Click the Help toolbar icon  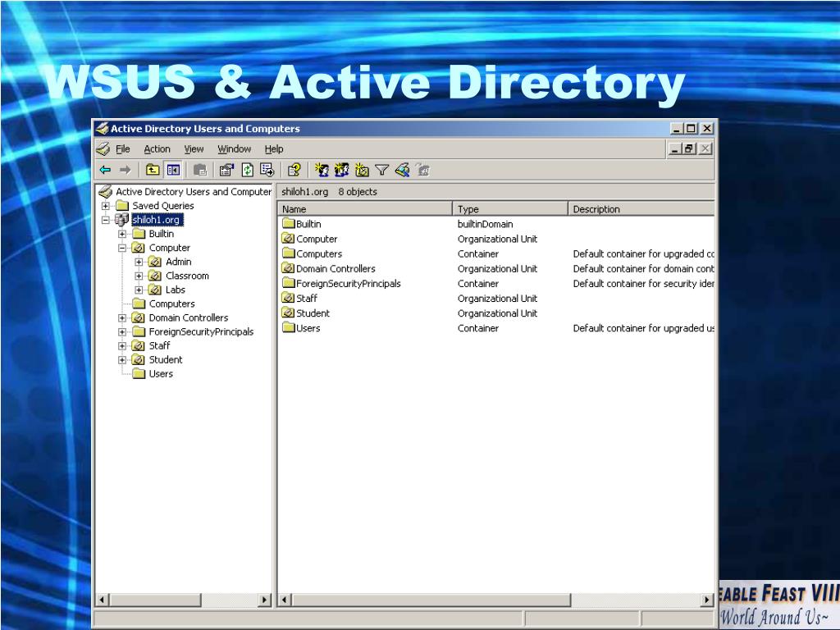[294, 171]
